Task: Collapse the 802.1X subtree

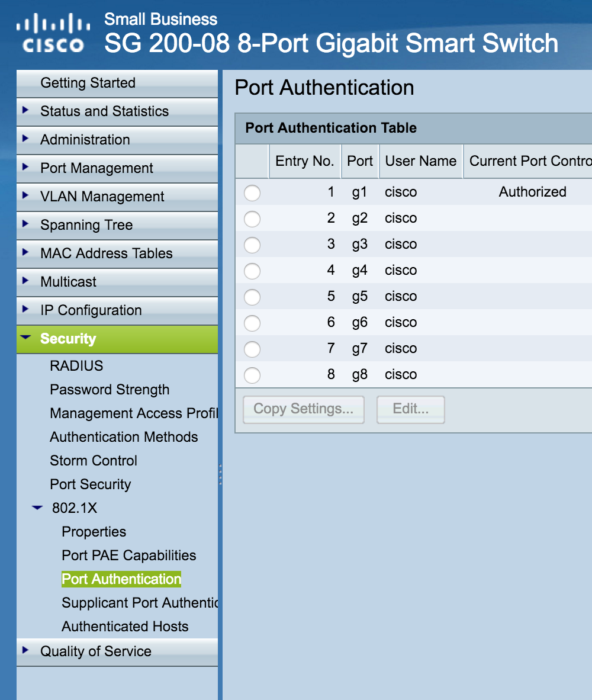Action: pyautogui.click(x=37, y=508)
